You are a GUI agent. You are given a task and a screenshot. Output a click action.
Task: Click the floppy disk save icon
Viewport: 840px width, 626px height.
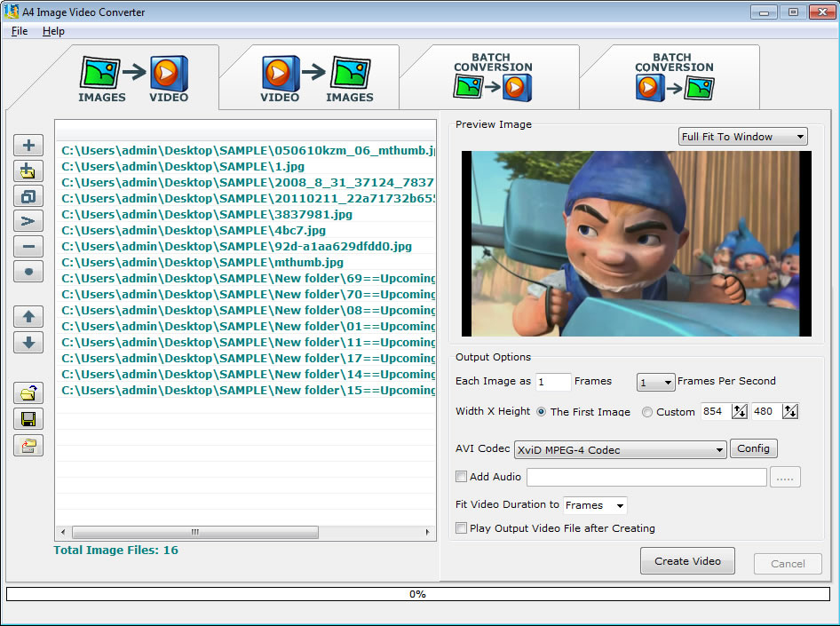tap(28, 419)
